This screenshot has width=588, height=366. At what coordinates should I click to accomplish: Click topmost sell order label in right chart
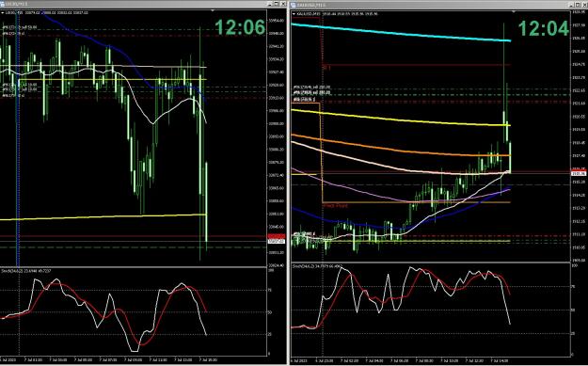point(311,87)
